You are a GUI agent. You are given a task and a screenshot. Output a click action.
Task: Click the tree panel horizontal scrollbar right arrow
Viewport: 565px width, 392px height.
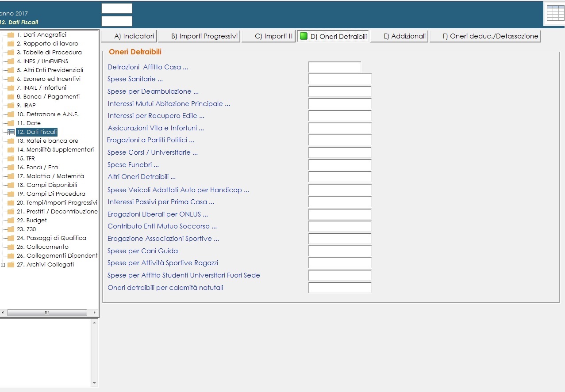tap(94, 313)
